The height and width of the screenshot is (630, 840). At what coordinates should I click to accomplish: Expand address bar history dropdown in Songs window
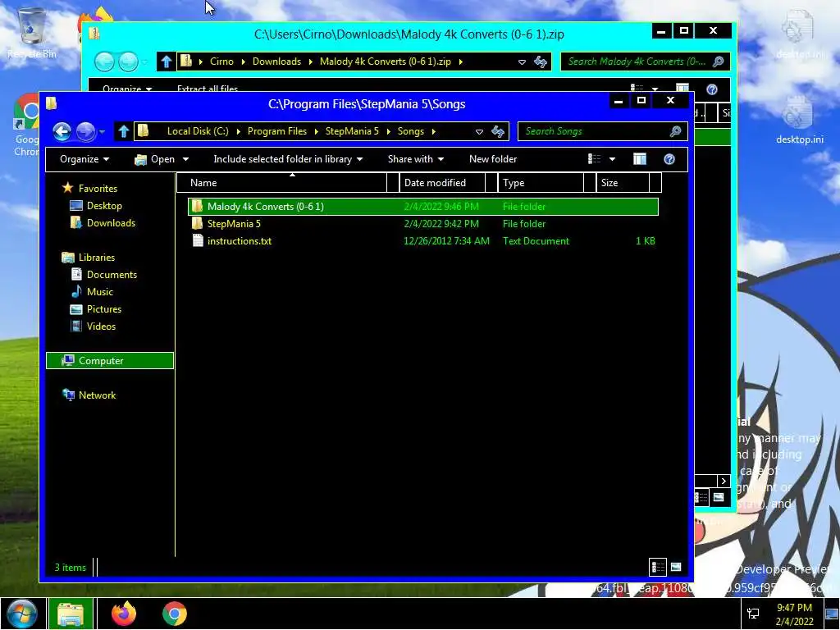point(479,132)
